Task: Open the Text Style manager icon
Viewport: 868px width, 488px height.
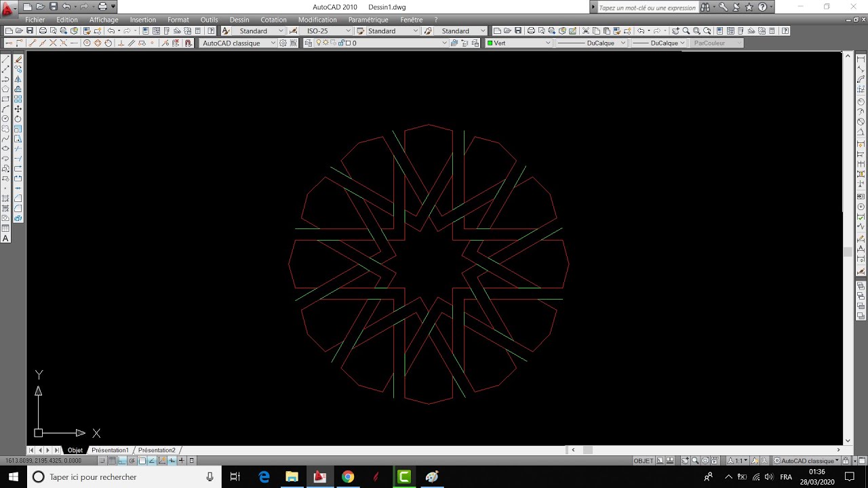Action: pyautogui.click(x=225, y=30)
